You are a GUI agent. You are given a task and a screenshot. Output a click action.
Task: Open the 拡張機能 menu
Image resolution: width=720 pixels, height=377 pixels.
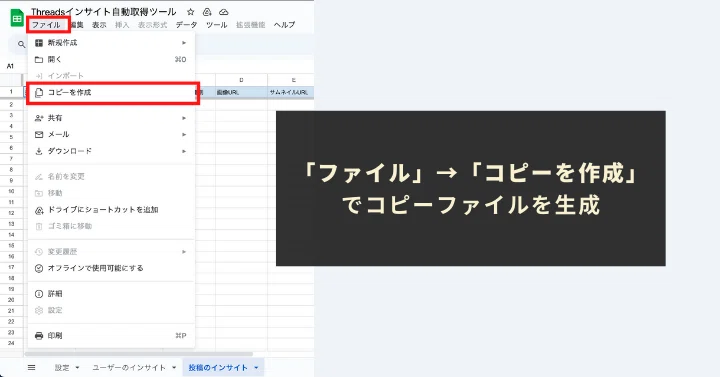click(250, 25)
